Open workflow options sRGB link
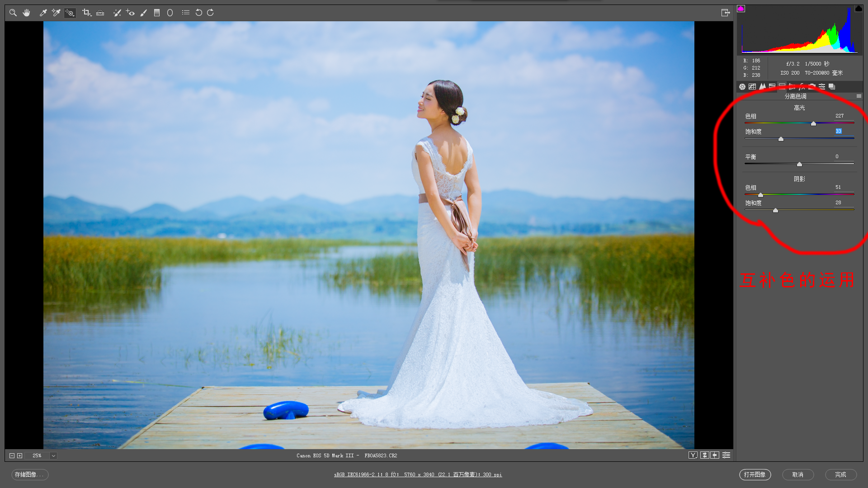This screenshot has height=488, width=868. pos(418,474)
